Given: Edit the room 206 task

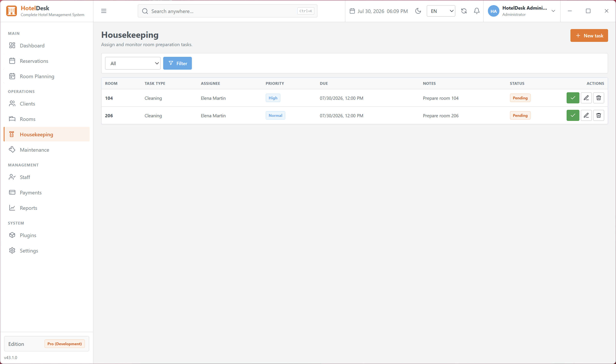Looking at the screenshot, I should point(586,115).
